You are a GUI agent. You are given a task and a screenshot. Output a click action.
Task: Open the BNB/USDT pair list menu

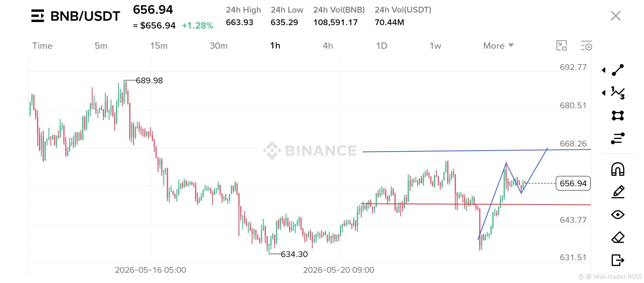coord(38,16)
